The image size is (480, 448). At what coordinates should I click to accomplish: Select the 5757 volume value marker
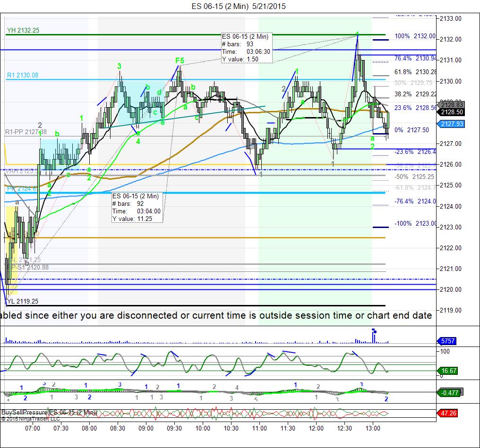[447, 341]
